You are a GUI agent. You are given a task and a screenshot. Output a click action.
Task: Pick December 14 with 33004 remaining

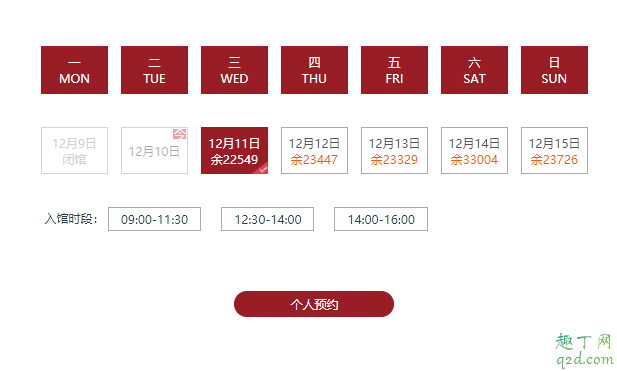click(x=475, y=150)
